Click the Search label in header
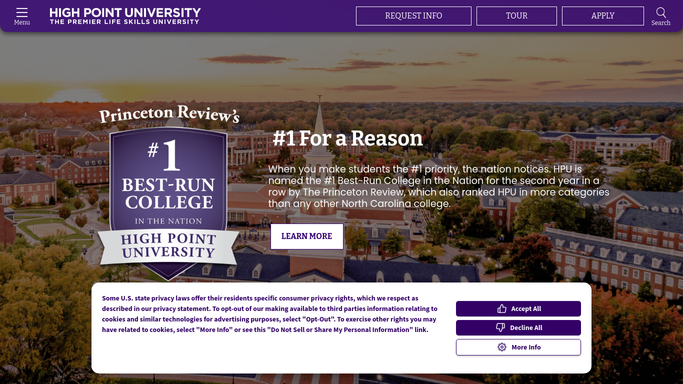The image size is (683, 384). [661, 23]
